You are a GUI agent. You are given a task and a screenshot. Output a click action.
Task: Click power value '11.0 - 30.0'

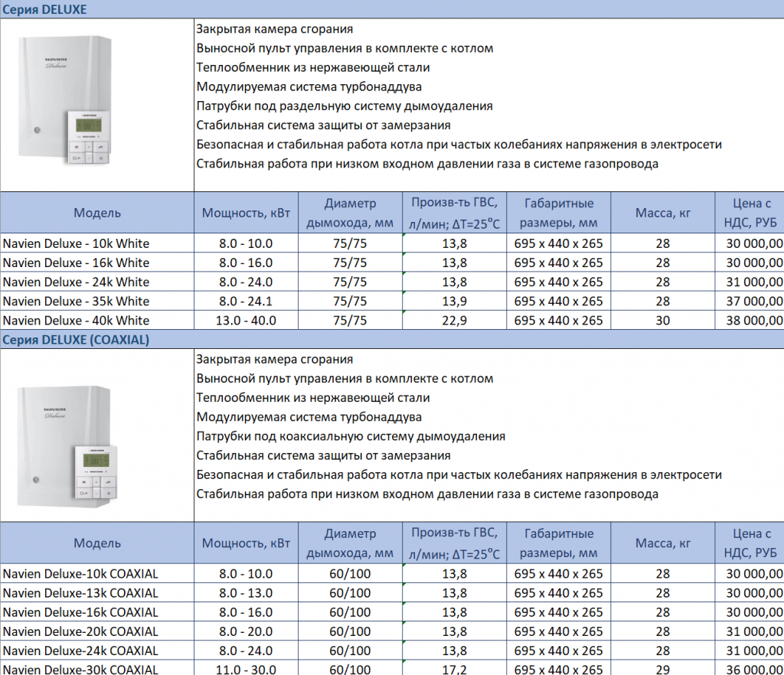tap(246, 669)
